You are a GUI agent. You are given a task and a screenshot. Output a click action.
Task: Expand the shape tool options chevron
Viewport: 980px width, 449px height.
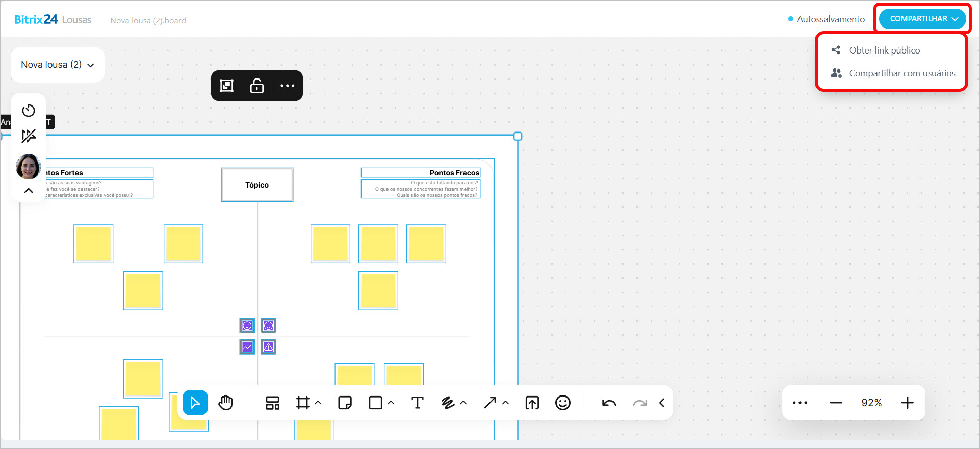coord(391,403)
